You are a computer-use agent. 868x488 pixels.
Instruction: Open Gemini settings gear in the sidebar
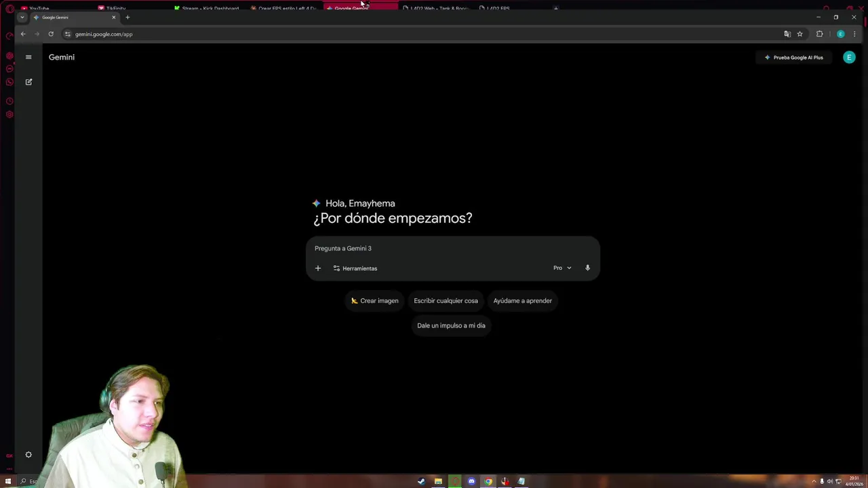click(28, 455)
